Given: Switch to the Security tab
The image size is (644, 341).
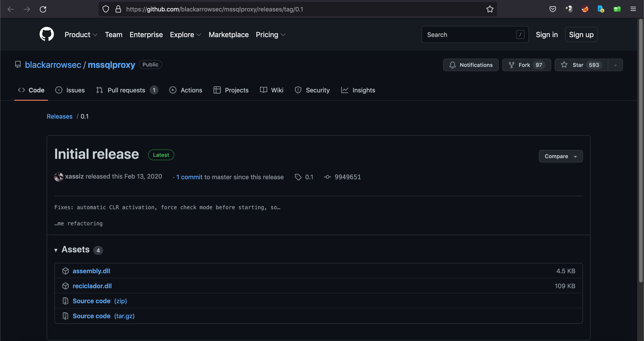Looking at the screenshot, I should (x=312, y=90).
